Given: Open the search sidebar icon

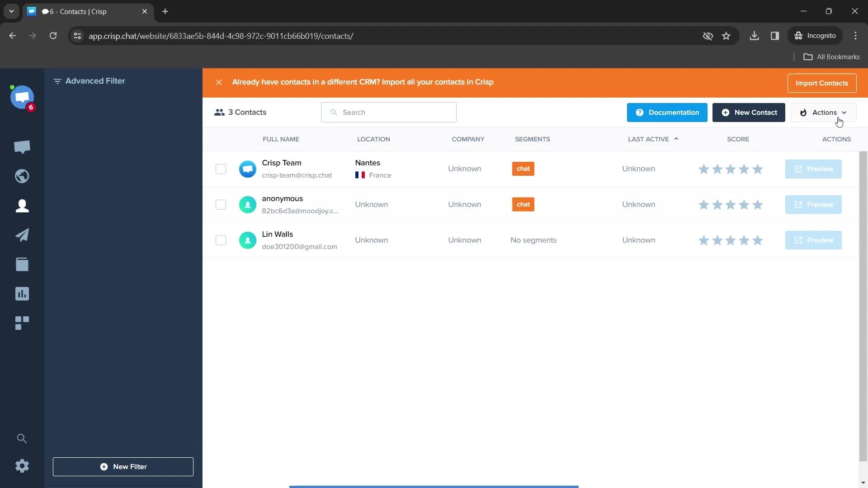Looking at the screenshot, I should tap(22, 438).
